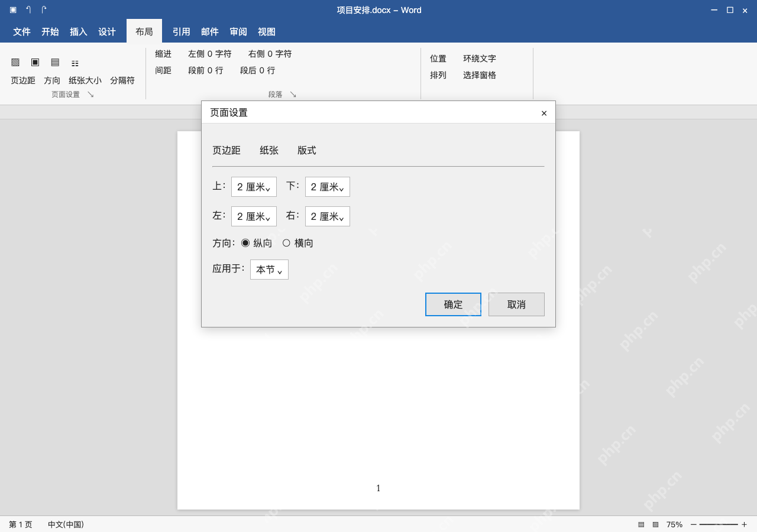Image resolution: width=757 pixels, height=532 pixels.
Task: Minimize the Word window
Action: tap(714, 10)
